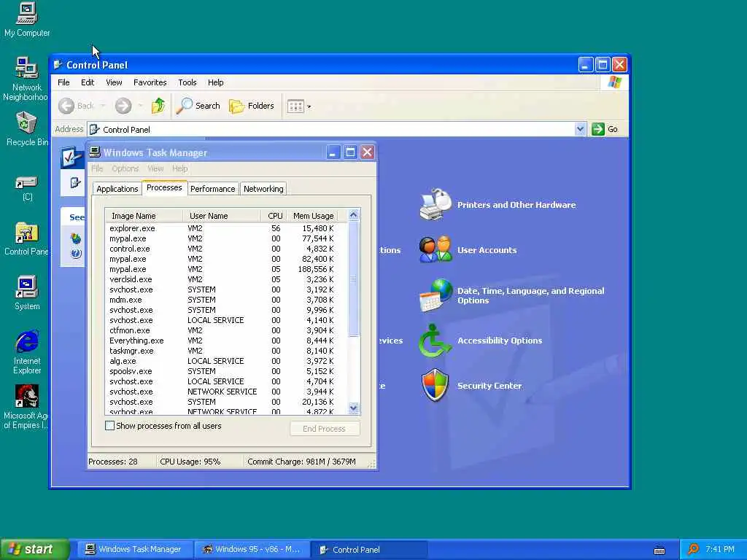Open Control Panel File menu

pyautogui.click(x=63, y=82)
